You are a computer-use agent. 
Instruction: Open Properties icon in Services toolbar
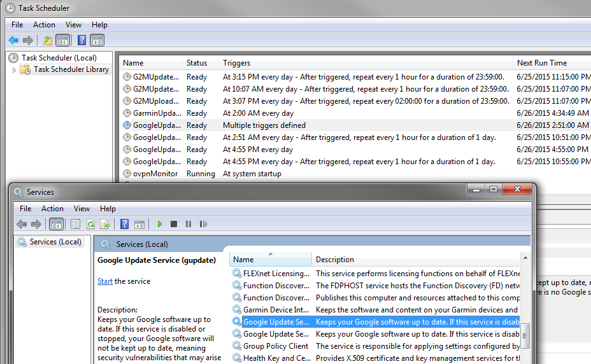[x=75, y=224]
